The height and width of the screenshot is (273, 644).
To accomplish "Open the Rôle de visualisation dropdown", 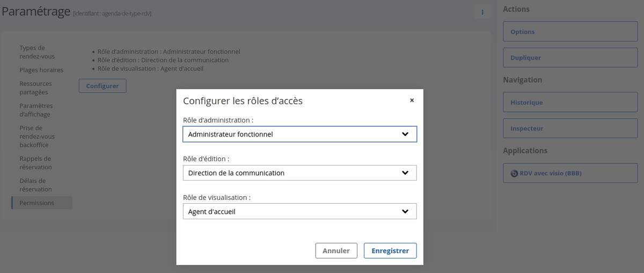I will [299, 212].
